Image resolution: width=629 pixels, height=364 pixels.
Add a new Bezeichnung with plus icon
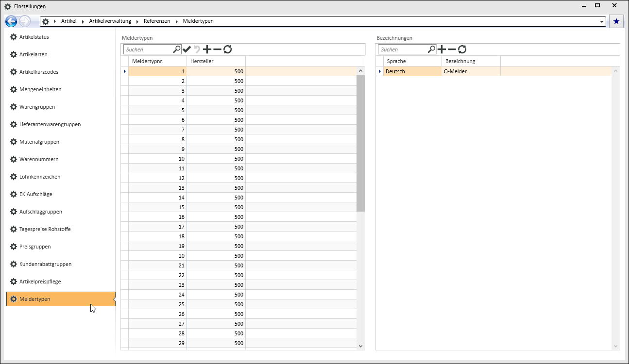(442, 49)
